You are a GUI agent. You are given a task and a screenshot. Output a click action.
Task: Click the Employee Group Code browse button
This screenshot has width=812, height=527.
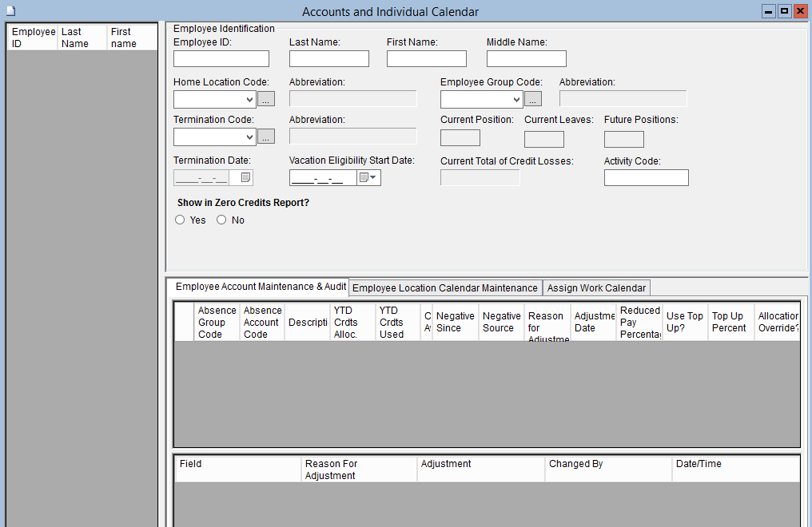(x=533, y=99)
